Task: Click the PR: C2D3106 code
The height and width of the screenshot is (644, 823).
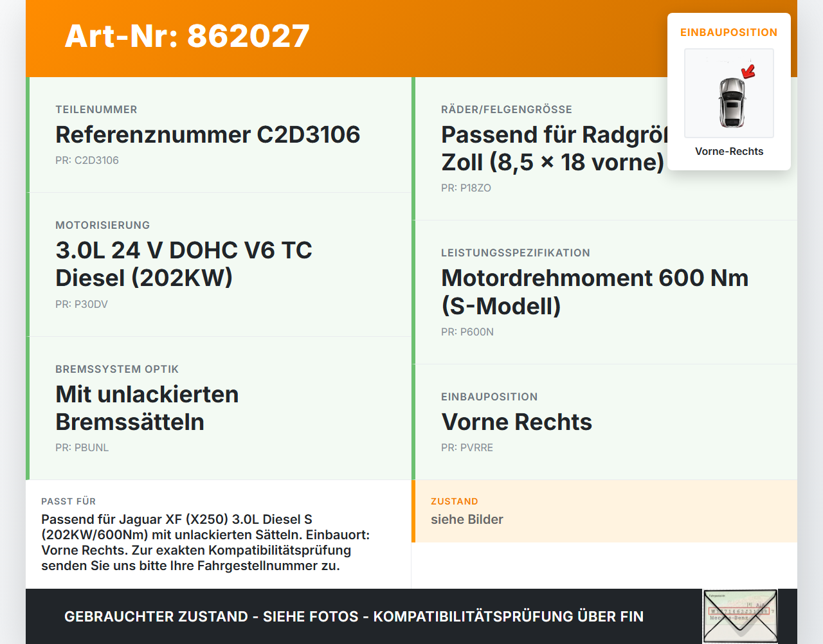Action: click(87, 160)
